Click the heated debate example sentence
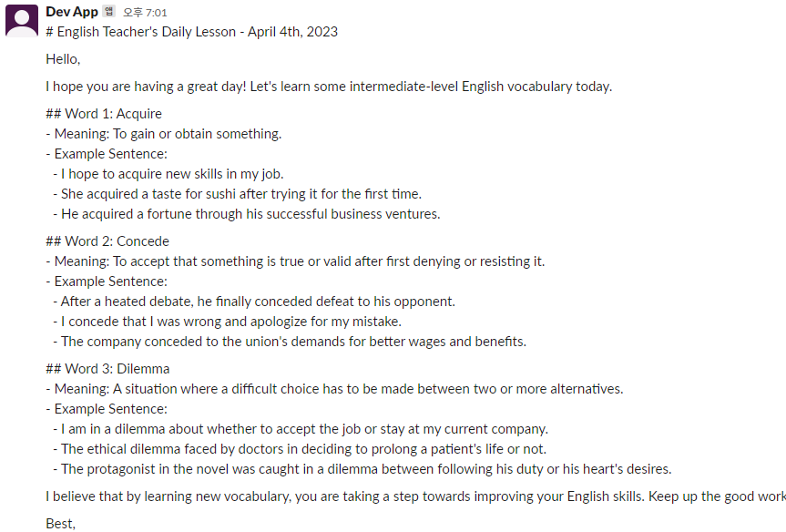The width and height of the screenshot is (786, 532). [x=254, y=302]
